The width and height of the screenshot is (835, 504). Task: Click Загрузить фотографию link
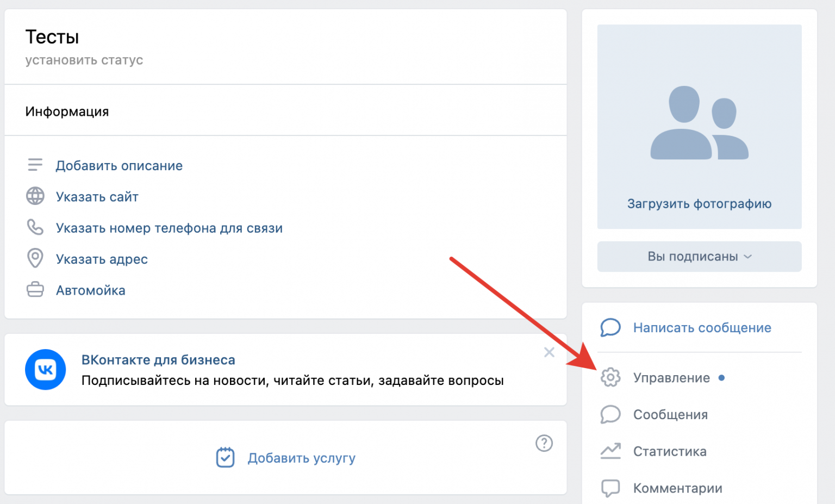(x=699, y=204)
